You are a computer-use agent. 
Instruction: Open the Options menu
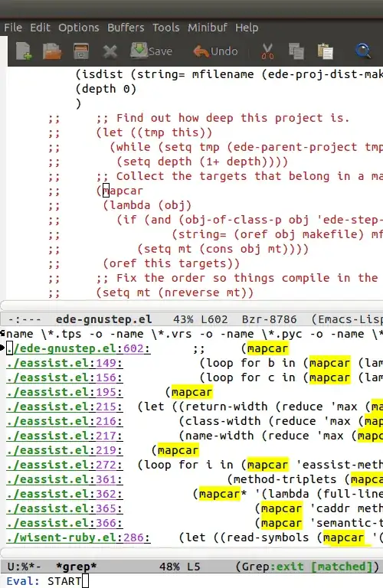(79, 28)
